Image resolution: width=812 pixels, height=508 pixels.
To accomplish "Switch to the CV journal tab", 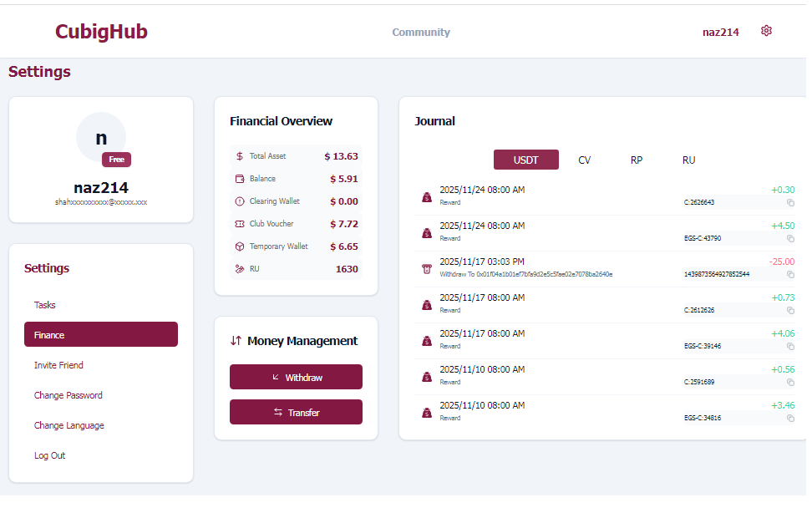I will pos(584,160).
